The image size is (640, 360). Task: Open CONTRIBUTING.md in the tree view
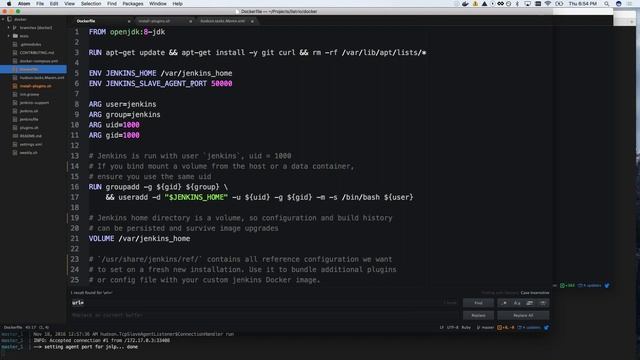coord(37,53)
